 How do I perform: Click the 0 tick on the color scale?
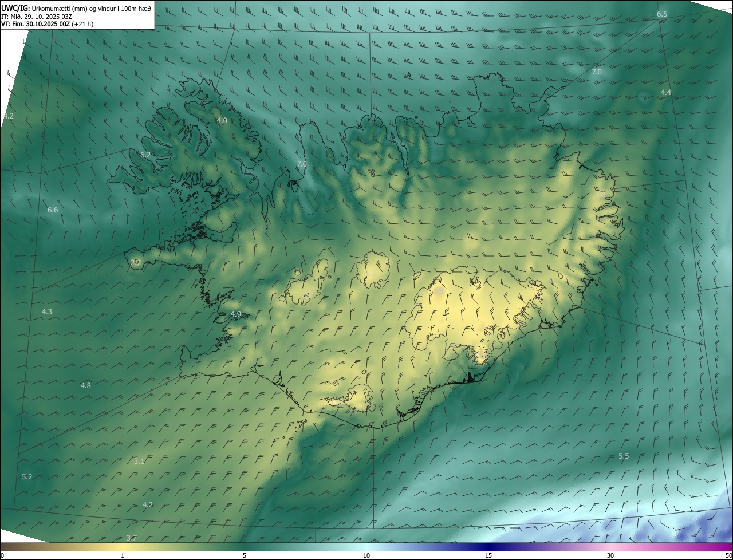tap(2, 556)
